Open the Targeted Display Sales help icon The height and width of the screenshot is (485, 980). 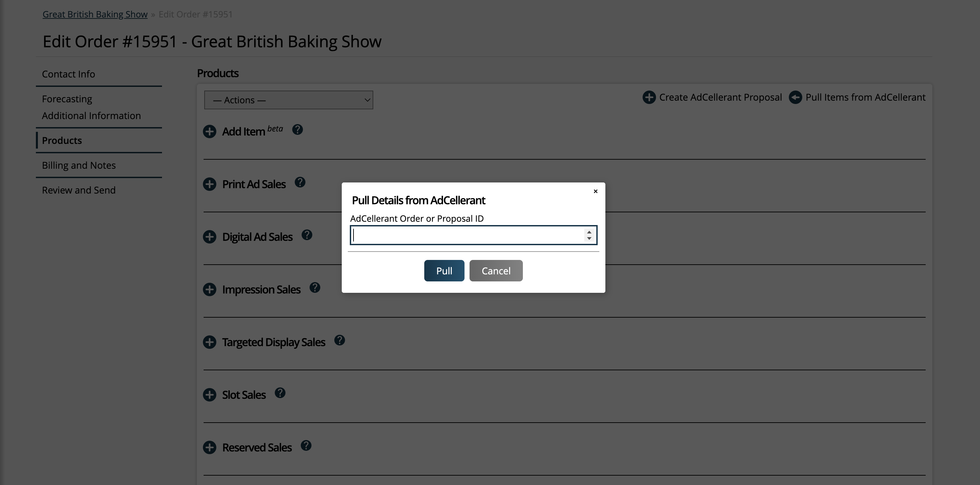coord(340,340)
